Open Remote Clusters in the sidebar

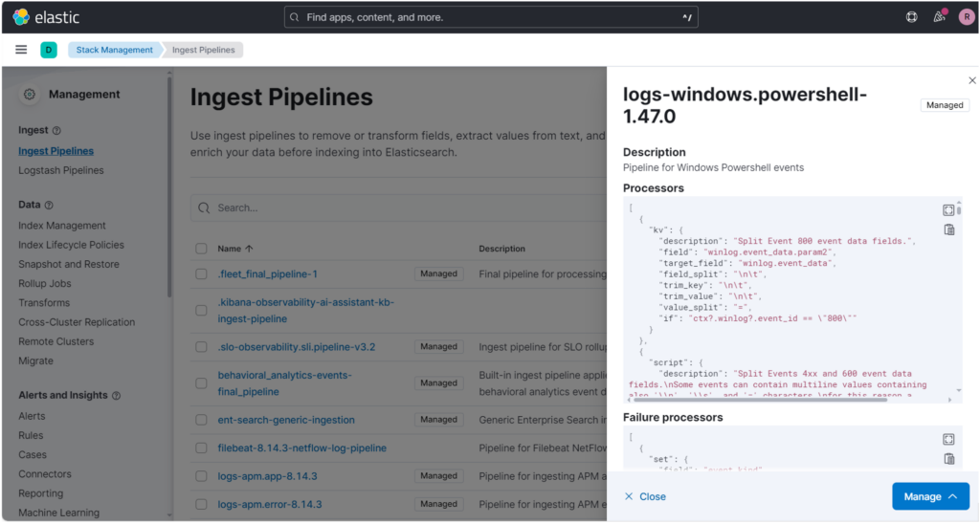tap(56, 341)
